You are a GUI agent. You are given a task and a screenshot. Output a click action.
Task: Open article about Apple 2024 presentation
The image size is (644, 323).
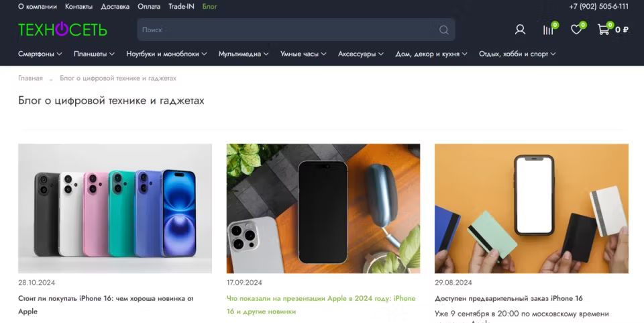321,304
